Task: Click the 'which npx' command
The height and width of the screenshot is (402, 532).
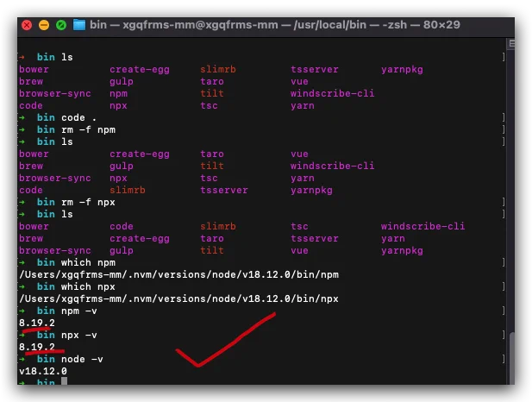Action: (88, 287)
